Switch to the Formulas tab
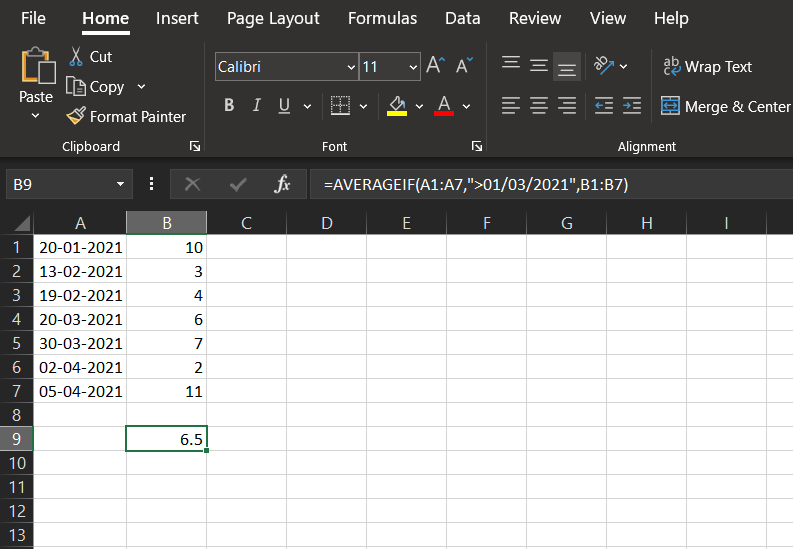 tap(382, 18)
